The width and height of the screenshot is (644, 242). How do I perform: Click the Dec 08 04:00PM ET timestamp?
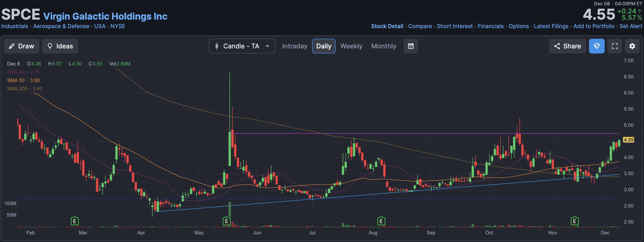(x=618, y=3)
